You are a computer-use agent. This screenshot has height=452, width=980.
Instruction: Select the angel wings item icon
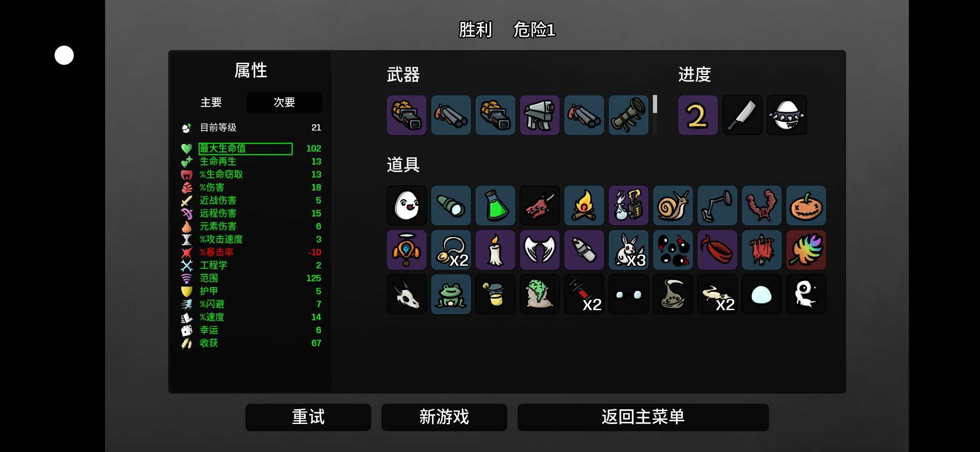(x=539, y=250)
